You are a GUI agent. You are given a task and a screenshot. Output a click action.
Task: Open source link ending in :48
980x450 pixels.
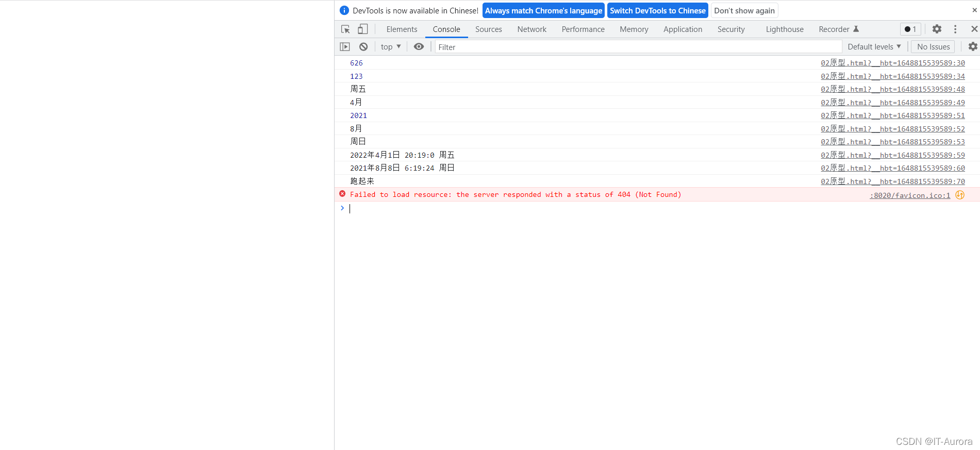(893, 89)
